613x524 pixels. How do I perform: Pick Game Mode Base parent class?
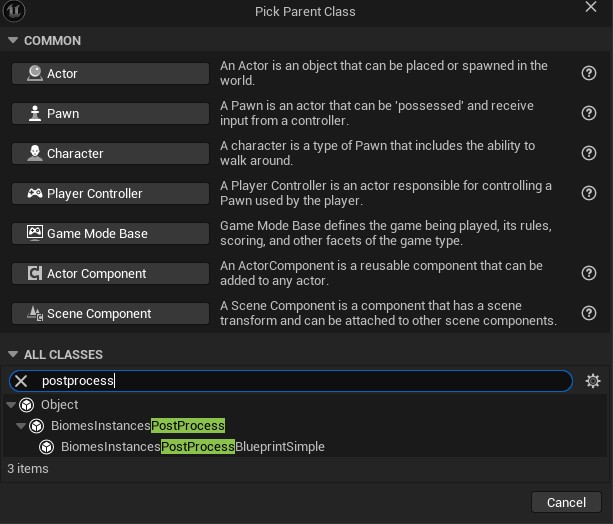point(110,233)
